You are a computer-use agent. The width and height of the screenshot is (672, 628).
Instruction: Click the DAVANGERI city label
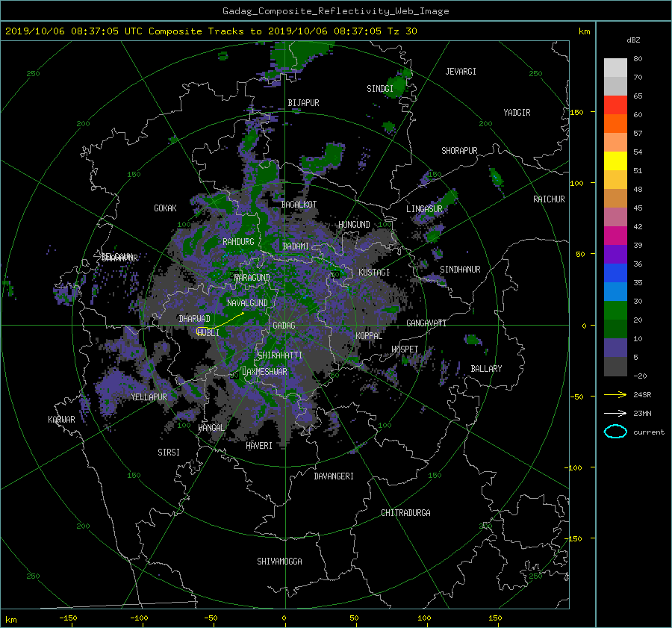click(x=334, y=476)
